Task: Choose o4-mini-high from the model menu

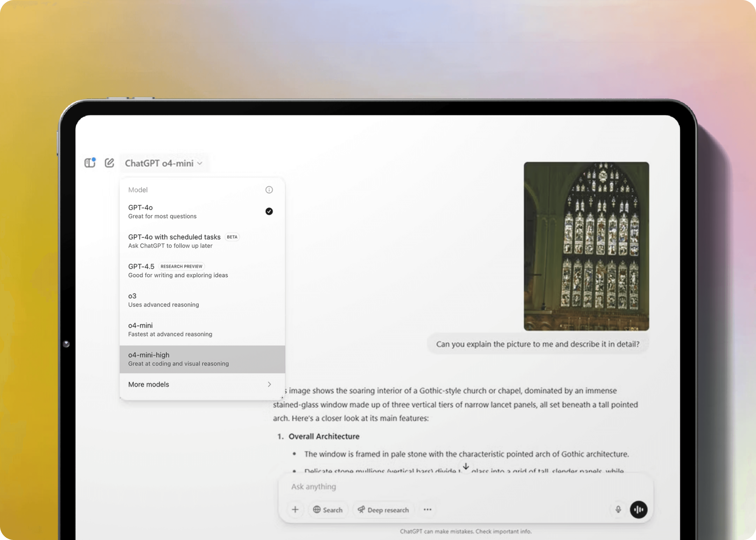Action: (202, 359)
